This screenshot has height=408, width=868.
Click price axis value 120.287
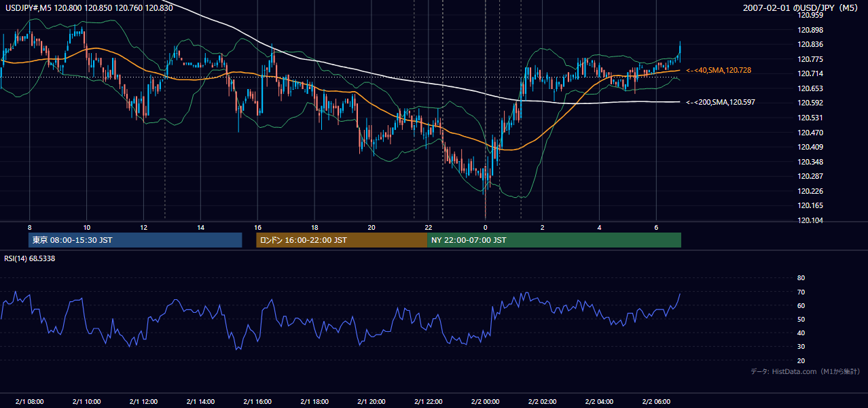click(810, 176)
